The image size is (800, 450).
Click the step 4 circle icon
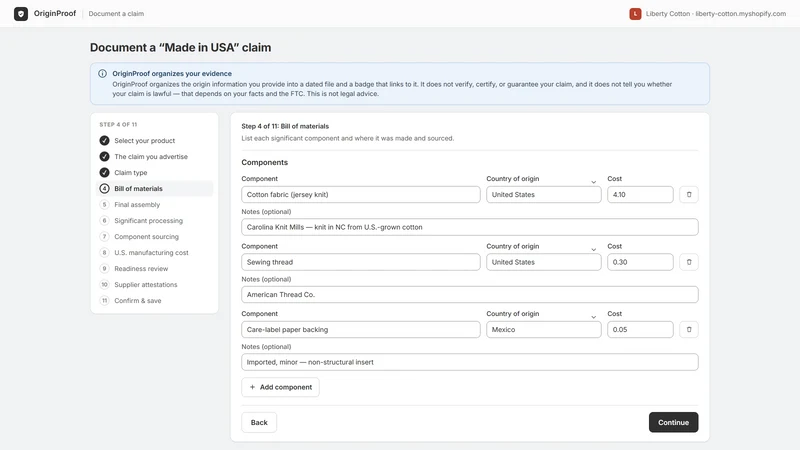(x=104, y=188)
